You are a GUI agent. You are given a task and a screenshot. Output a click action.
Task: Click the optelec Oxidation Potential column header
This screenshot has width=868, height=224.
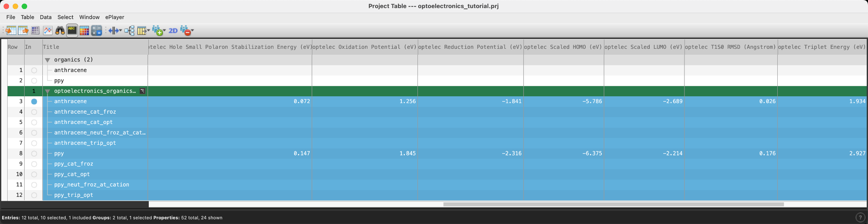point(365,47)
